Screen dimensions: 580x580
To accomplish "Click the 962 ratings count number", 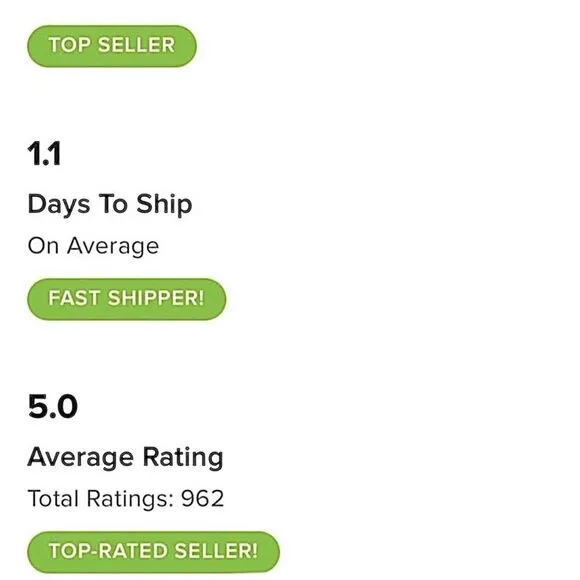I will tap(203, 499).
